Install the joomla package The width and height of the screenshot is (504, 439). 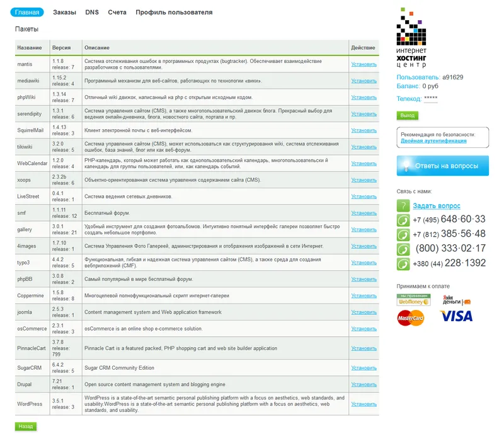[364, 312]
